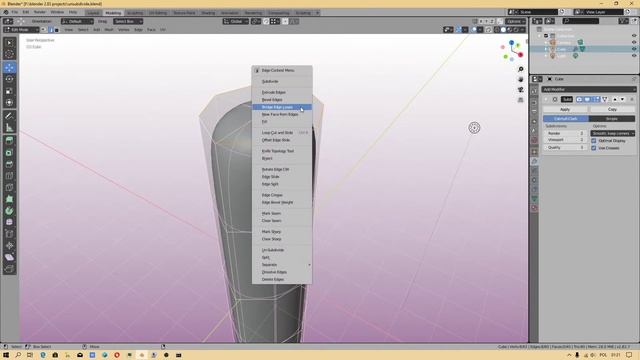Open Windows Start menu on taskbar
This screenshot has height=360, width=640.
pos(6,355)
